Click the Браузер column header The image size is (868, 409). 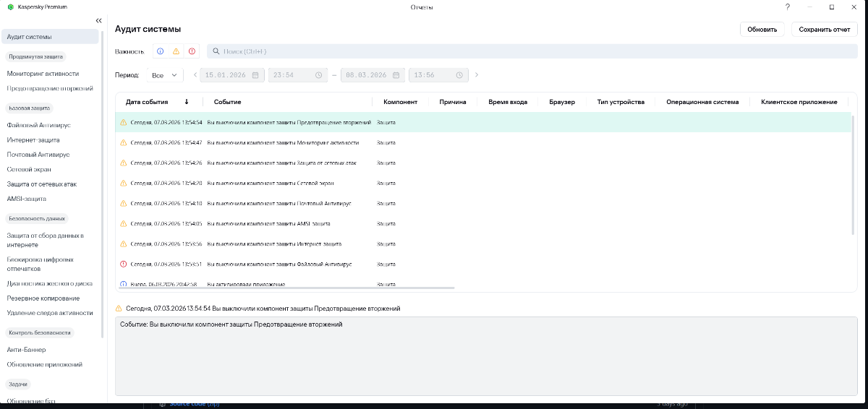(x=562, y=102)
